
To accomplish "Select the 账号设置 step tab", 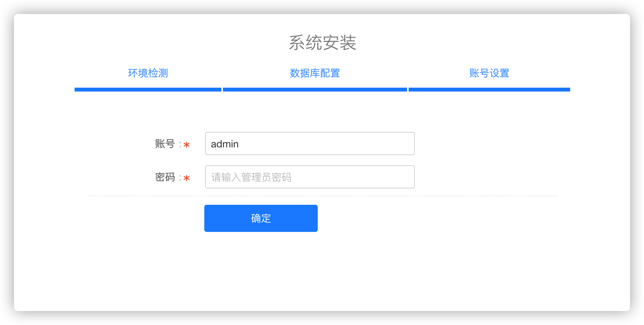I will 489,73.
